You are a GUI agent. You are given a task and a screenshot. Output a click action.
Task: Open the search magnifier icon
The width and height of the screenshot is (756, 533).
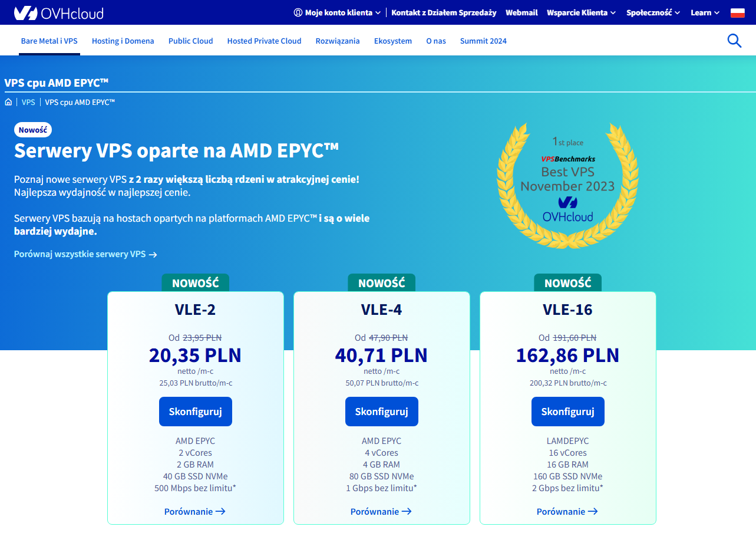coord(734,41)
